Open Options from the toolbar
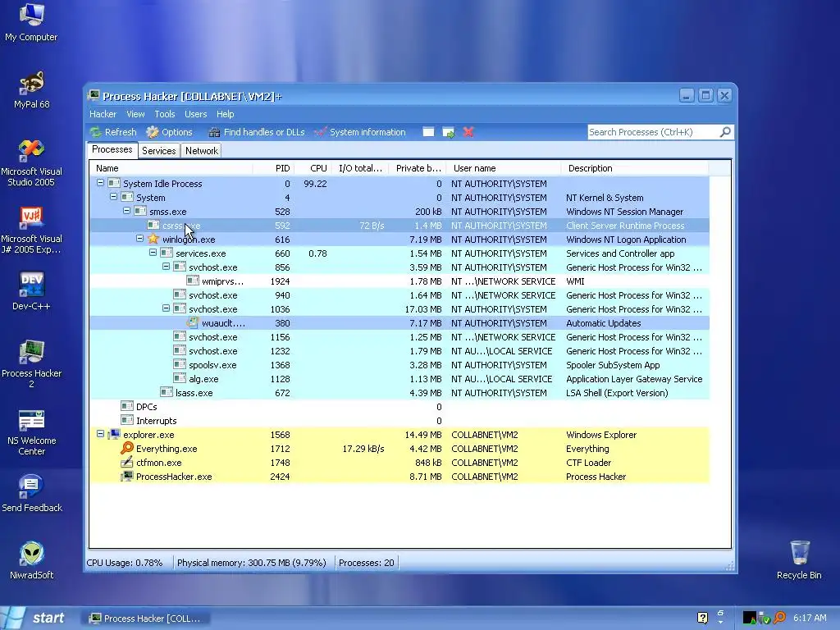The width and height of the screenshot is (840, 630). pos(169,132)
